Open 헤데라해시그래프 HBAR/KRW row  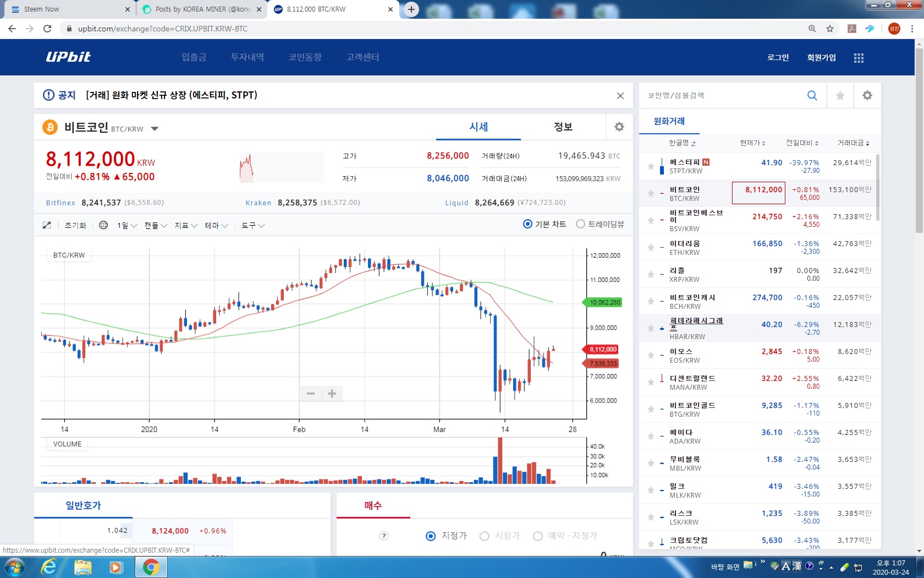pos(758,328)
